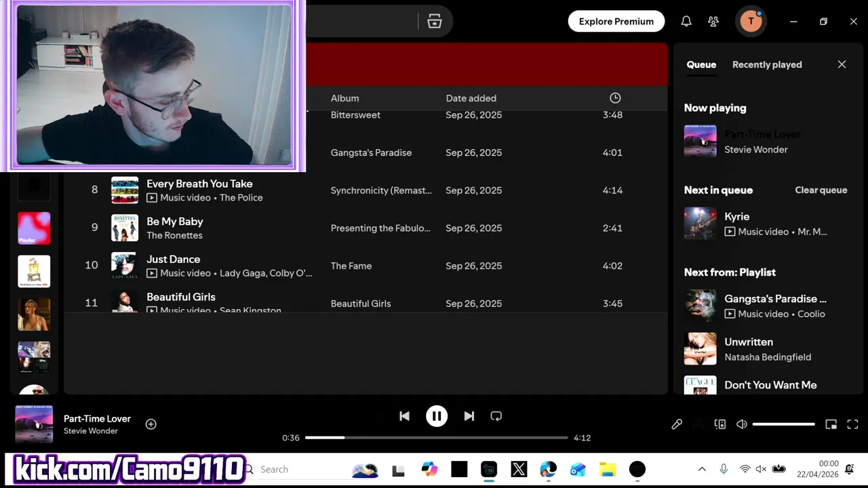
Task: Open Wi-Fi network tray icon
Action: [x=745, y=469]
